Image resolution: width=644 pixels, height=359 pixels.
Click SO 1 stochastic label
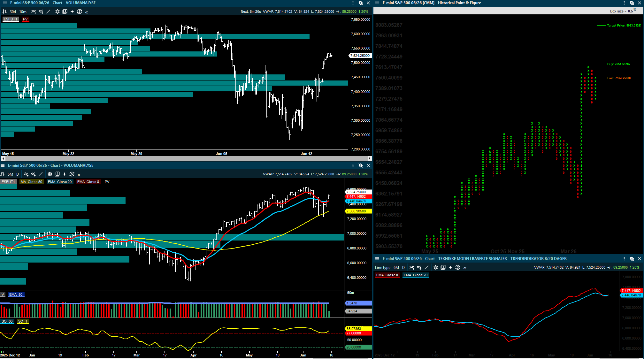pyautogui.click(x=23, y=321)
